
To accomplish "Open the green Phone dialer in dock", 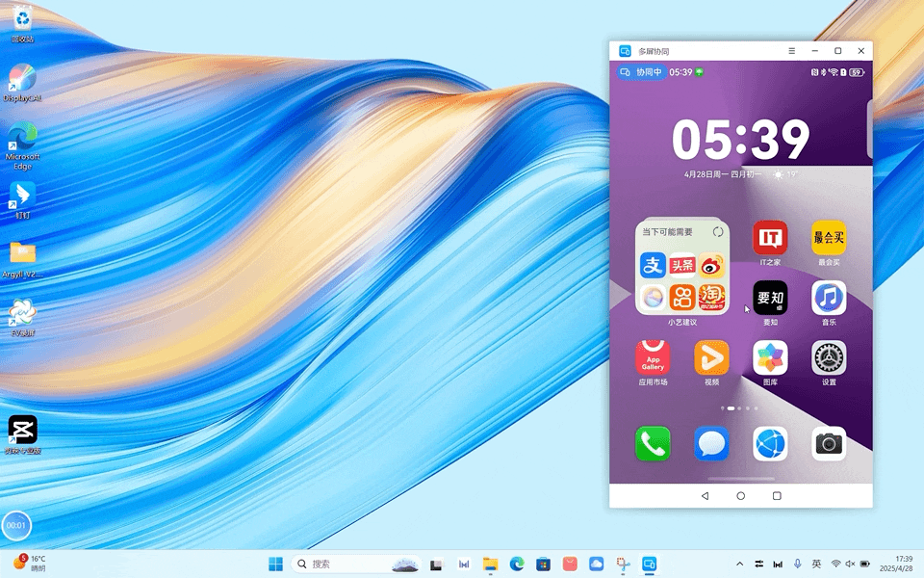I will point(653,444).
